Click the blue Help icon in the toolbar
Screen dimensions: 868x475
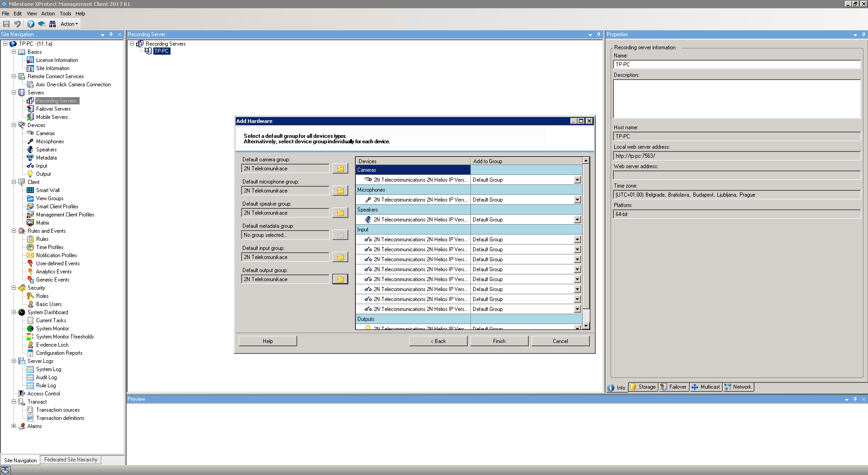click(30, 24)
